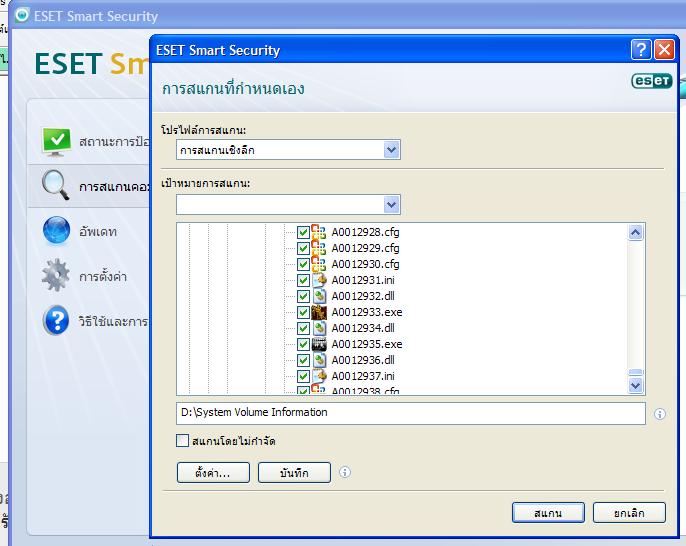The image size is (686, 546).
Task: Click the file tree scroll down arrow
Action: [635, 385]
